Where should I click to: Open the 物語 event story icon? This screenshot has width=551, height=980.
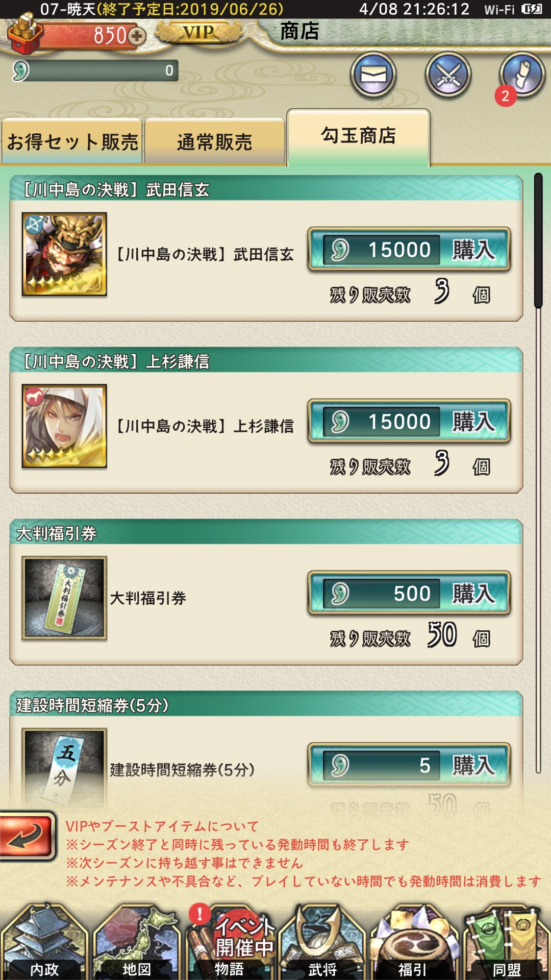(x=230, y=941)
